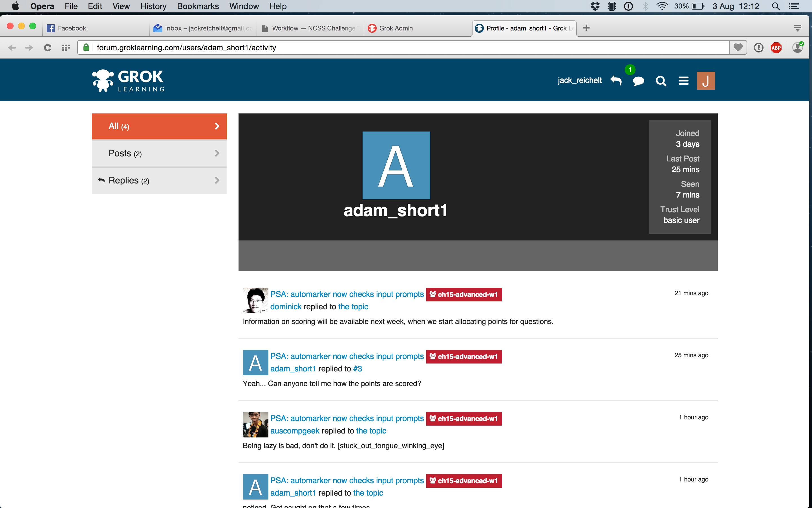Open the Help menu

click(x=278, y=6)
